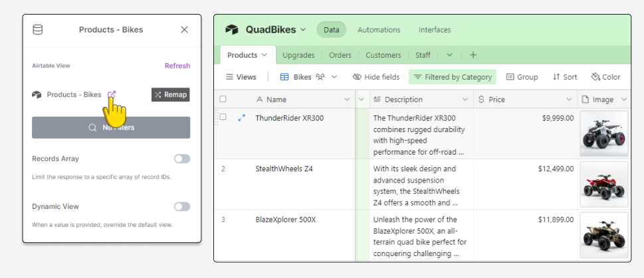644x278 pixels.
Task: Select the $9,999.00 price cell
Action: pos(526,133)
